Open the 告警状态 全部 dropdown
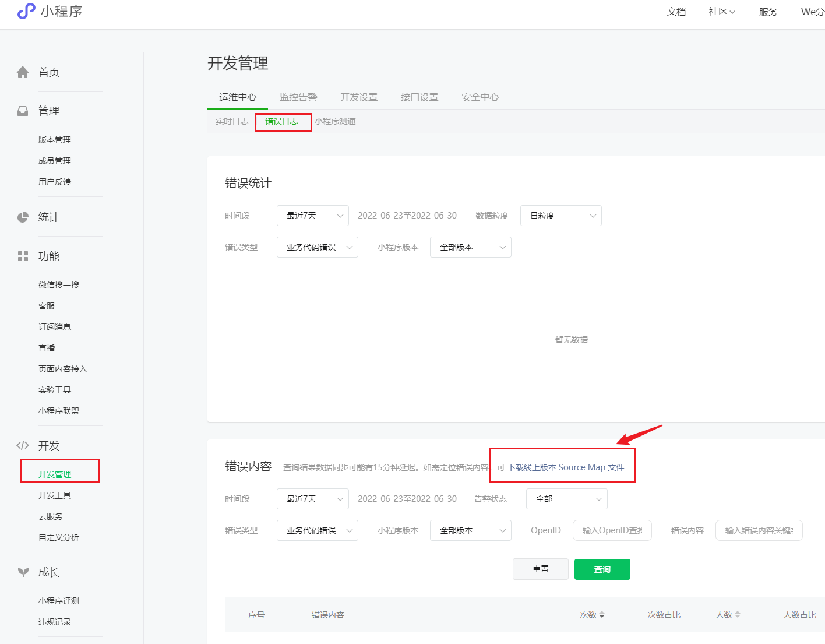Viewport: 825px width, 644px height. click(567, 499)
